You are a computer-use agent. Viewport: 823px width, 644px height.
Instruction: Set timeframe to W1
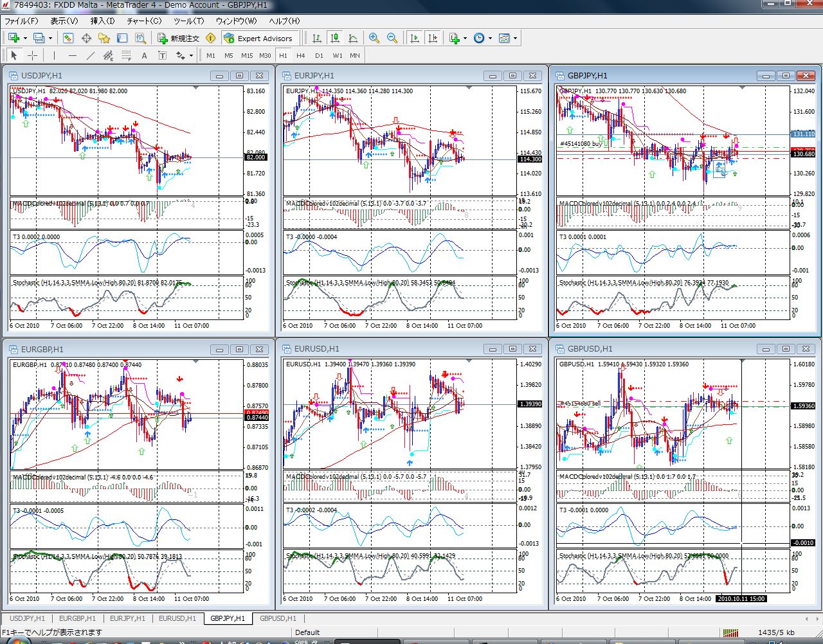(x=338, y=55)
